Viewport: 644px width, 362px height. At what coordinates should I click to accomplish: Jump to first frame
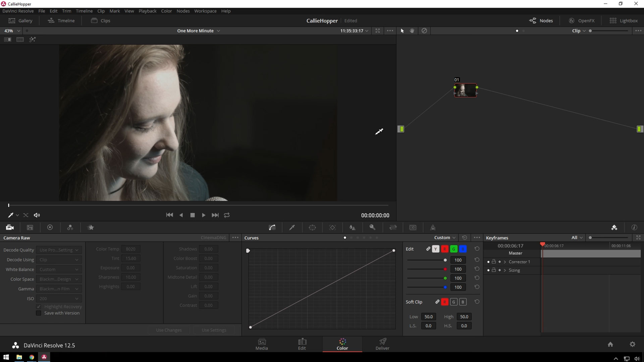click(170, 215)
